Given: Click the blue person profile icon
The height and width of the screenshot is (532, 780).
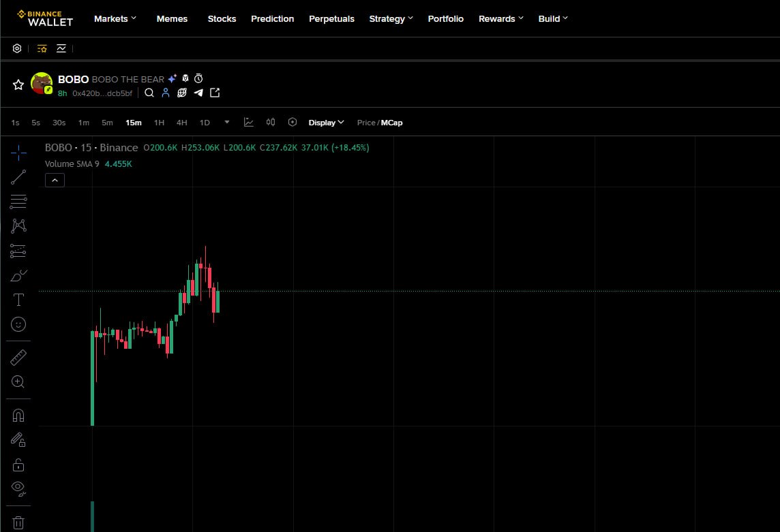Looking at the screenshot, I should [166, 93].
